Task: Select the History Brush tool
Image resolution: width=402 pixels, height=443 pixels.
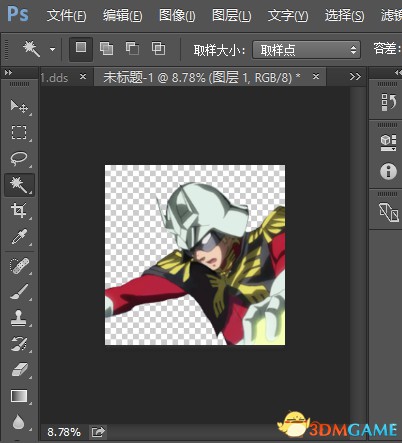Action: coord(19,344)
